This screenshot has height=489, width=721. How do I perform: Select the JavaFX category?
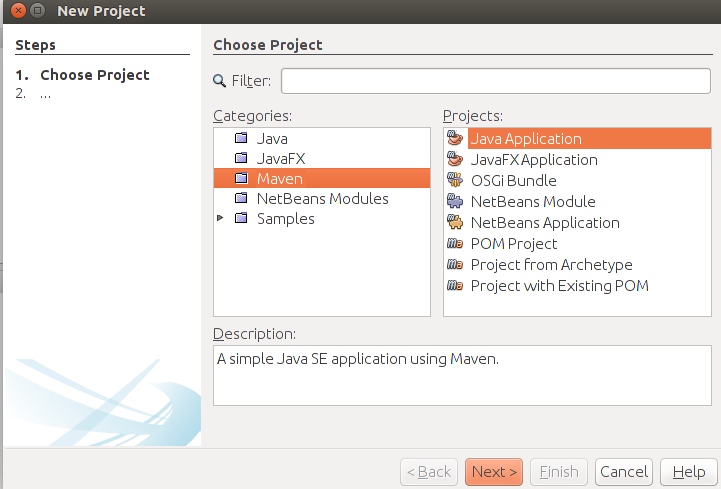coord(278,158)
